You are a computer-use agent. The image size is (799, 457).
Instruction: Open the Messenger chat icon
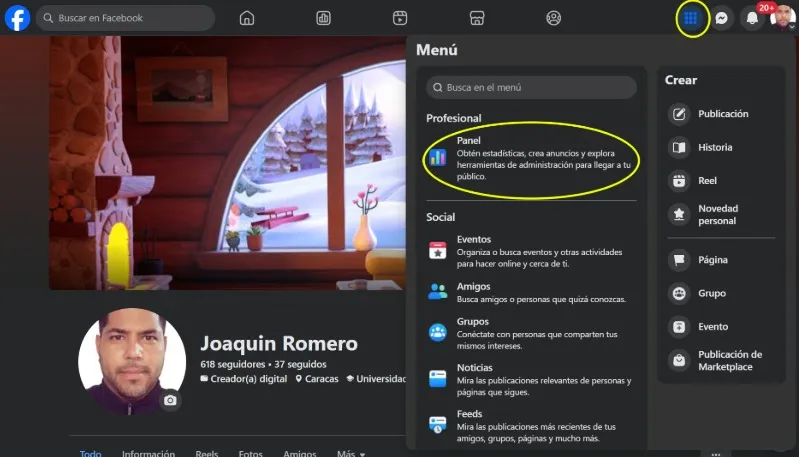pos(721,18)
